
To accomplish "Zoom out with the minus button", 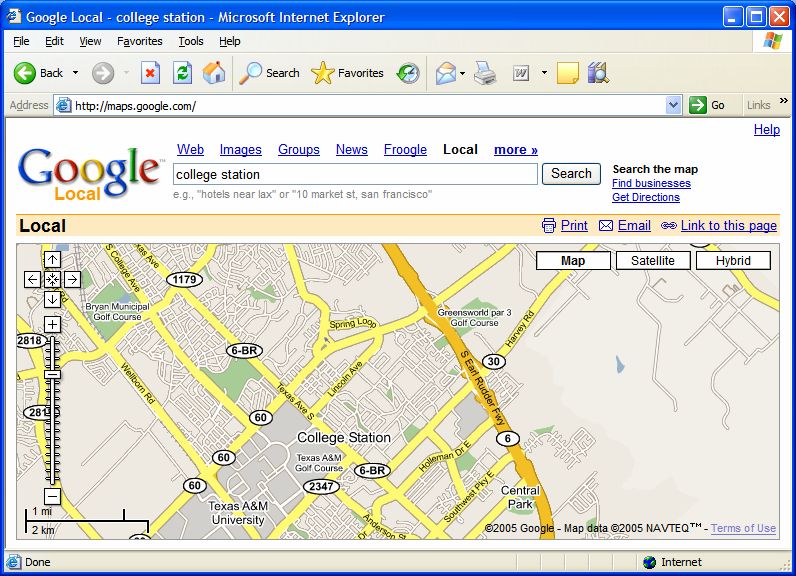I will pyautogui.click(x=52, y=496).
